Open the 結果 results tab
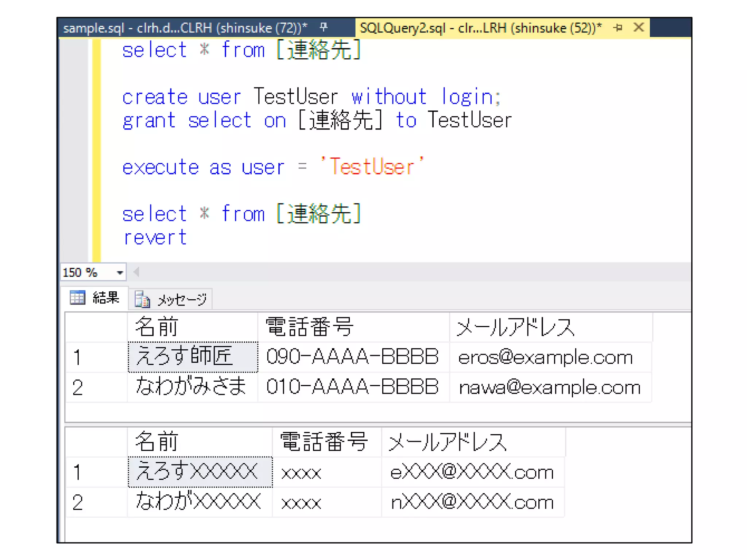Screen dimensions: 747x560 coord(105,298)
